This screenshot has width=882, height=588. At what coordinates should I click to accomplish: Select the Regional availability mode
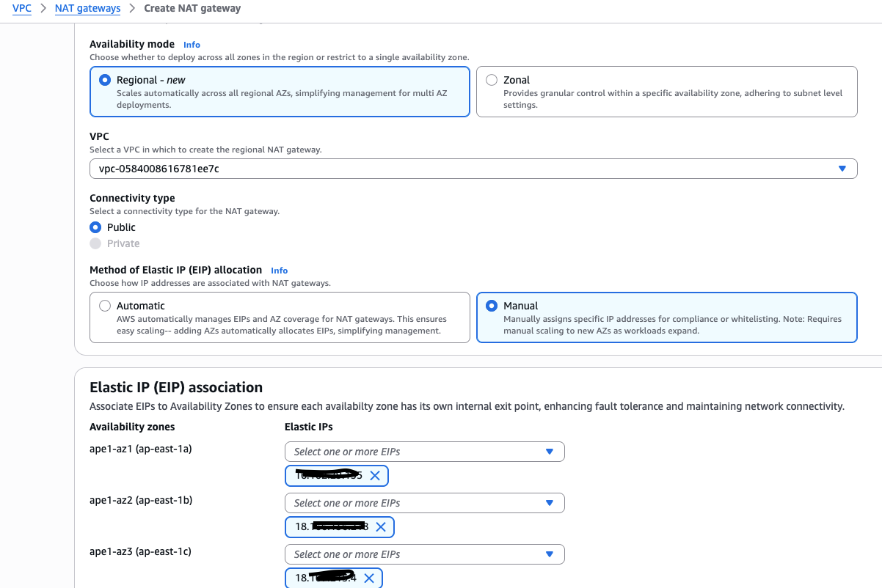point(104,80)
